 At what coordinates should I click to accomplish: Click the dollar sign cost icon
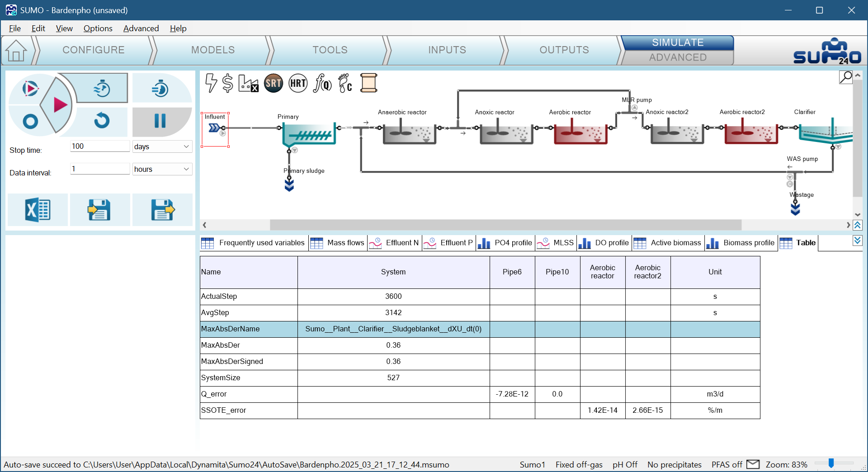[x=228, y=83]
